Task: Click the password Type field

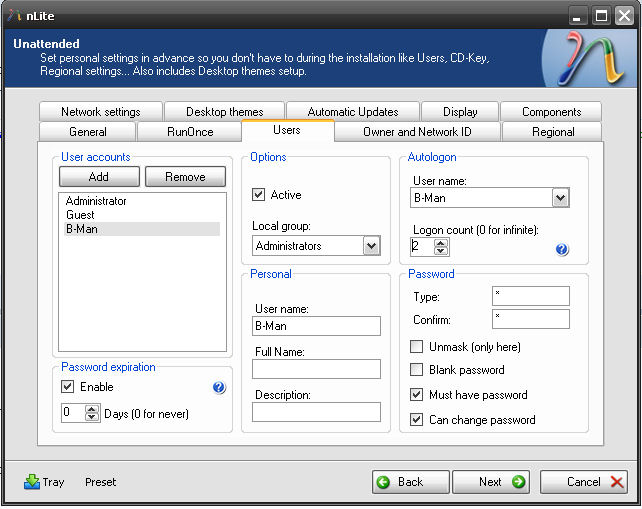Action: point(531,296)
